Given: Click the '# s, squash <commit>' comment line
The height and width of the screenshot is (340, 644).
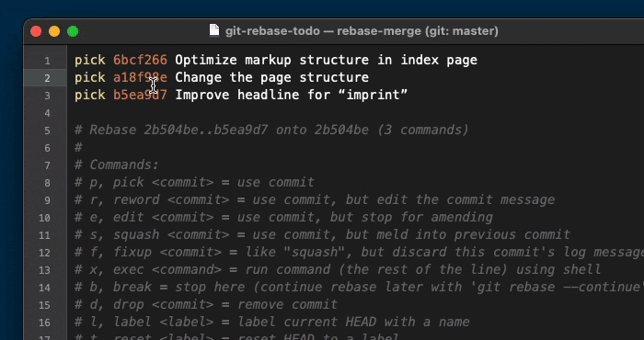Looking at the screenshot, I should pos(322,234).
